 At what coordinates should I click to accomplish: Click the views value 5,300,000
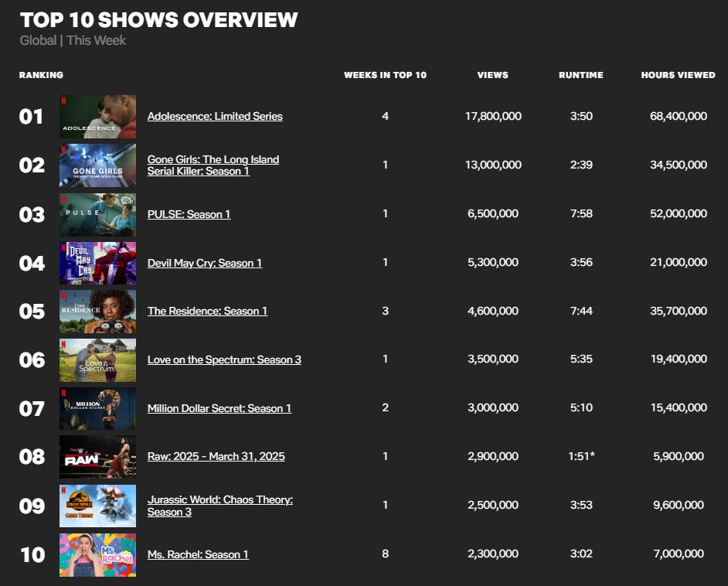click(493, 262)
